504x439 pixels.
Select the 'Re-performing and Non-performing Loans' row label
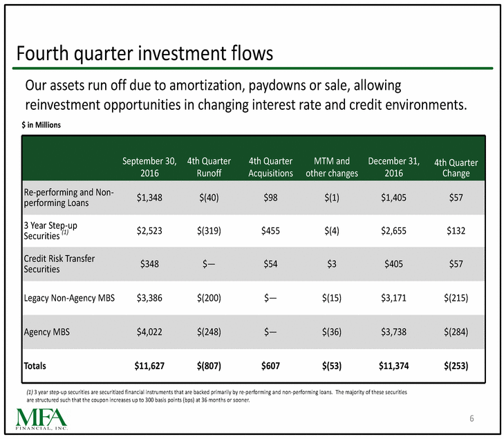(x=68, y=198)
